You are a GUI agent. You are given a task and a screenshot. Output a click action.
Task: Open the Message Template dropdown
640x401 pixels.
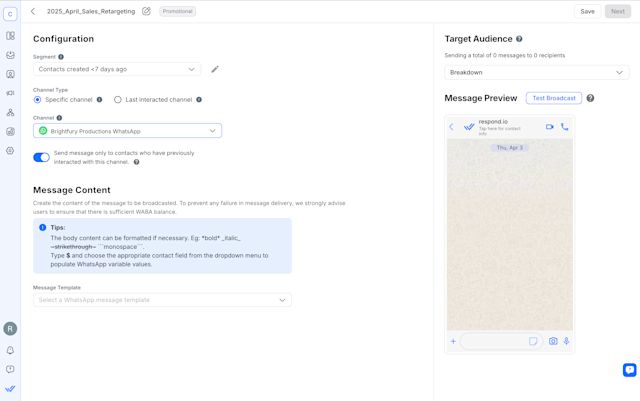pyautogui.click(x=162, y=300)
